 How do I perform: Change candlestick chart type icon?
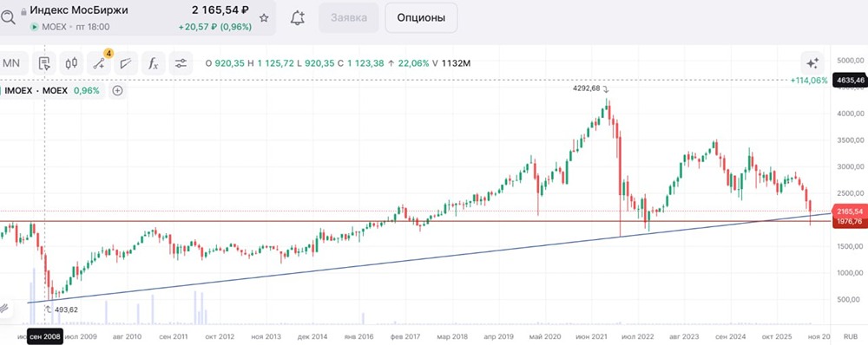(71, 63)
